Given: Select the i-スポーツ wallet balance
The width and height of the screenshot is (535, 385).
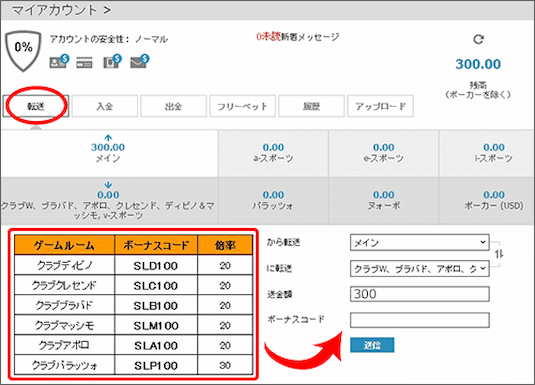Looking at the screenshot, I should coord(487,153).
